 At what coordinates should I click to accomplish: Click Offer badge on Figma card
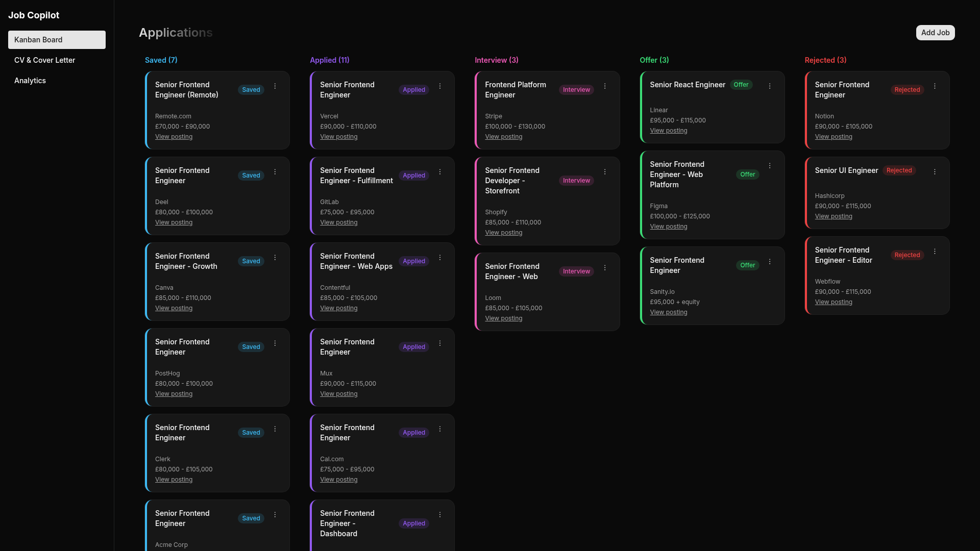pyautogui.click(x=747, y=174)
